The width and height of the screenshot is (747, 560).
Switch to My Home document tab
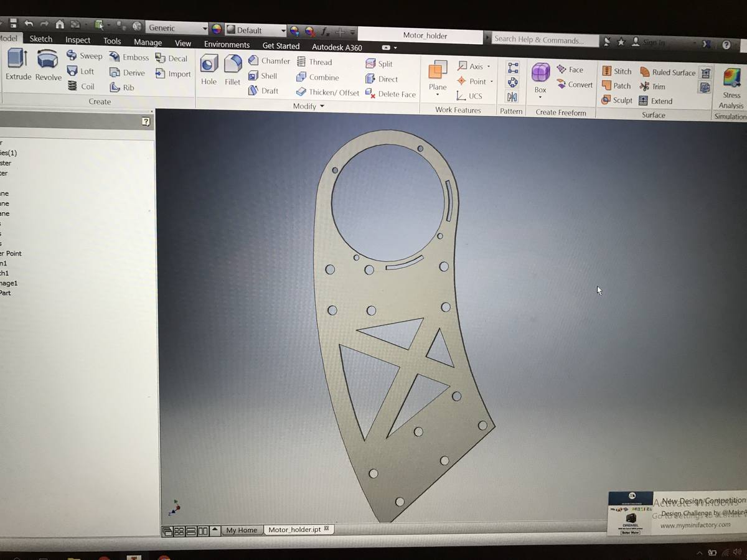tap(242, 530)
